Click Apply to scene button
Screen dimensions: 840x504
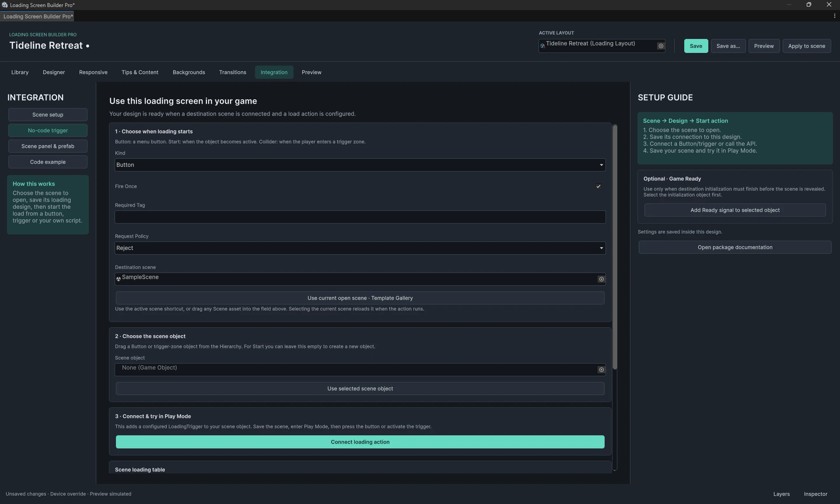point(807,46)
